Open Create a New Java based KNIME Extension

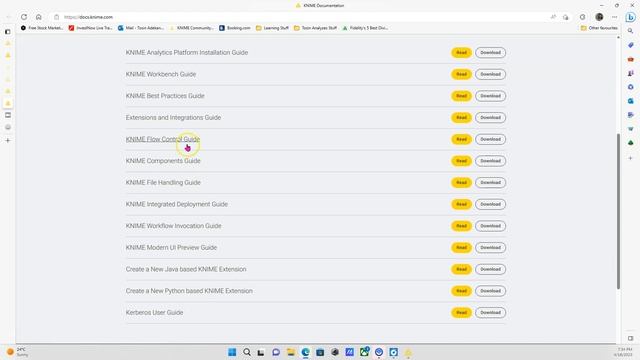[x=186, y=269]
